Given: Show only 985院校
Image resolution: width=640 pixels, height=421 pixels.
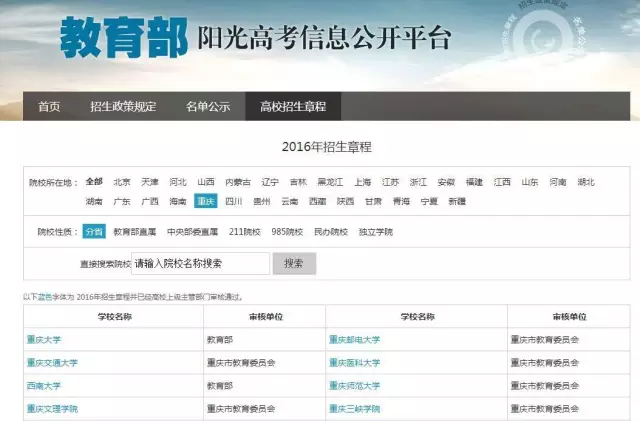Looking at the screenshot, I should 287,232.
